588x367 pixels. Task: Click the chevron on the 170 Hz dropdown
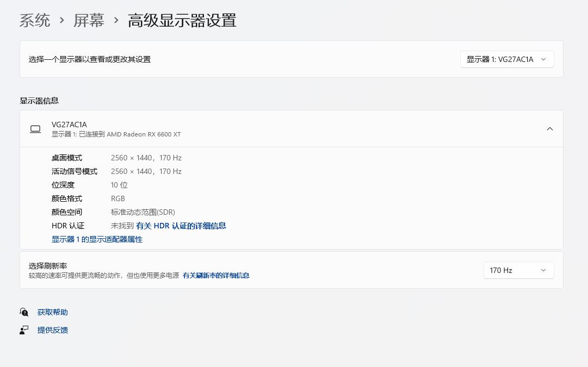point(543,270)
